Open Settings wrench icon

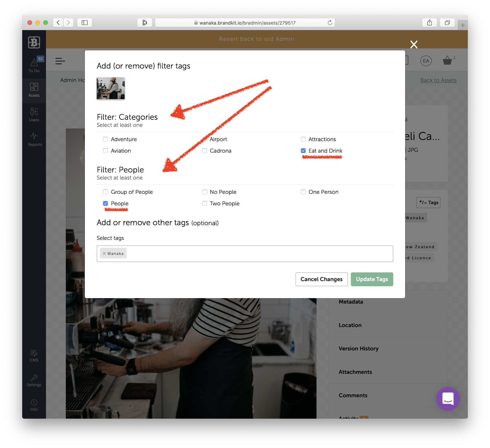[x=34, y=380]
